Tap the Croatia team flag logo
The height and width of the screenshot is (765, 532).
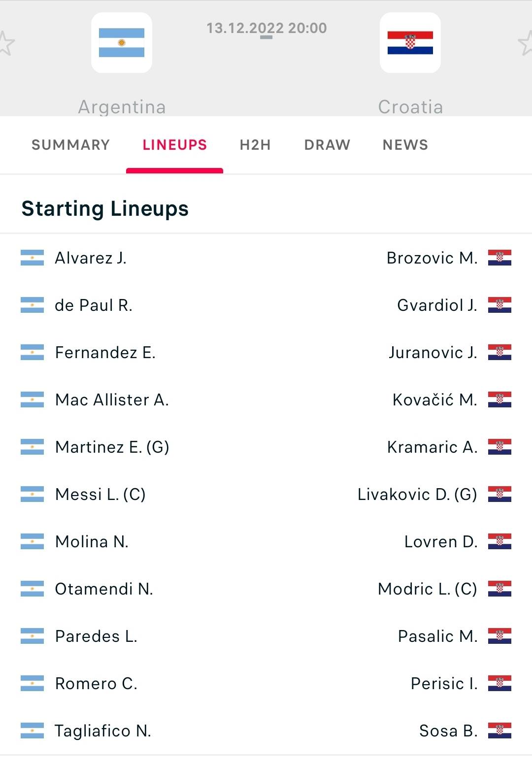[x=410, y=43]
